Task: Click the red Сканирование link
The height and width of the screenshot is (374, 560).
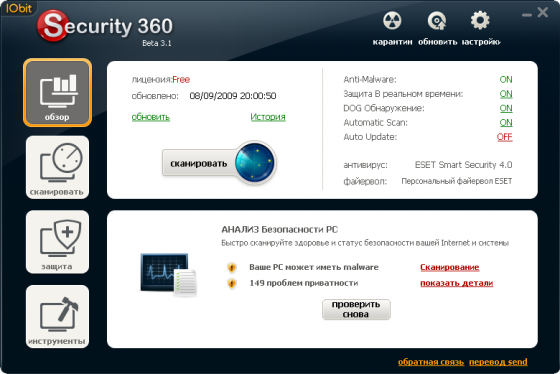Action: point(450,267)
